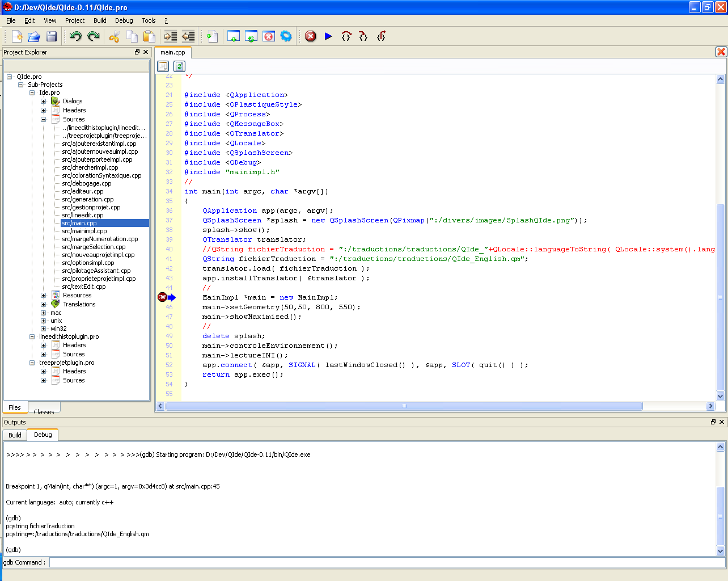Switch to the Build output tab
The height and width of the screenshot is (581, 728).
click(x=15, y=435)
